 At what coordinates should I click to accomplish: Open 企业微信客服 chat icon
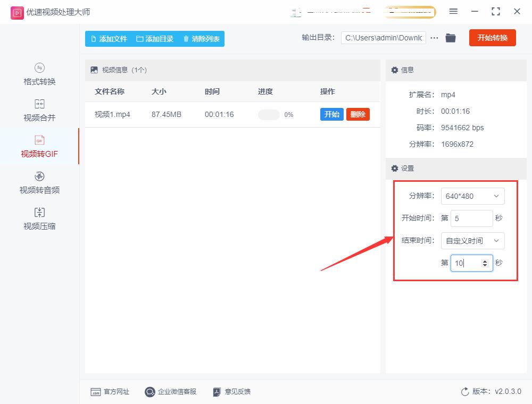tap(149, 392)
